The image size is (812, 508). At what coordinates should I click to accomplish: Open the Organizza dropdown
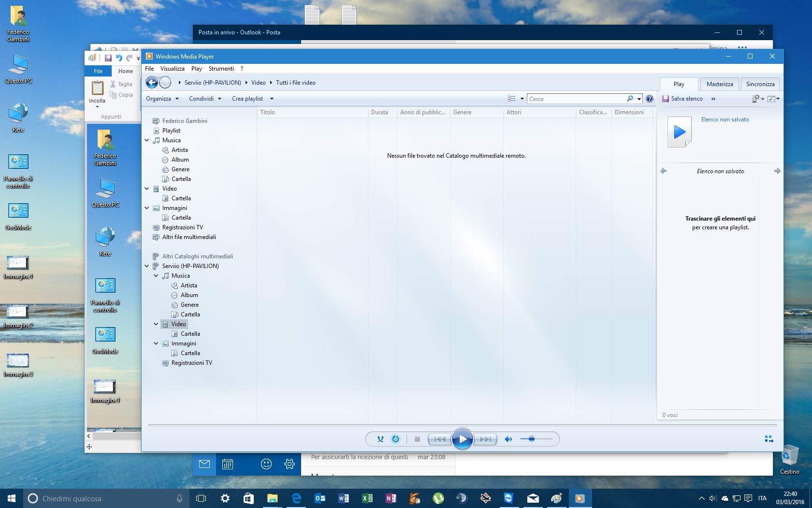click(162, 99)
